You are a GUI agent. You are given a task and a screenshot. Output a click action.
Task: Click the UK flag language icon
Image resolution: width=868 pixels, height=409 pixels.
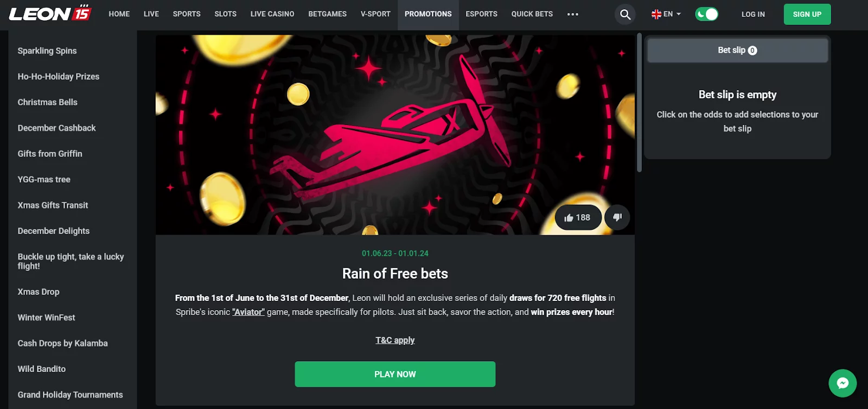pyautogui.click(x=656, y=14)
